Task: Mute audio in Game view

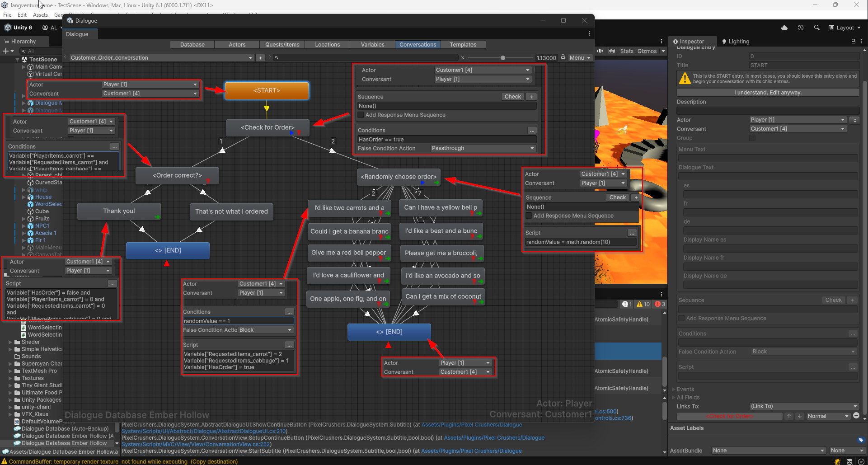Action: (x=600, y=51)
